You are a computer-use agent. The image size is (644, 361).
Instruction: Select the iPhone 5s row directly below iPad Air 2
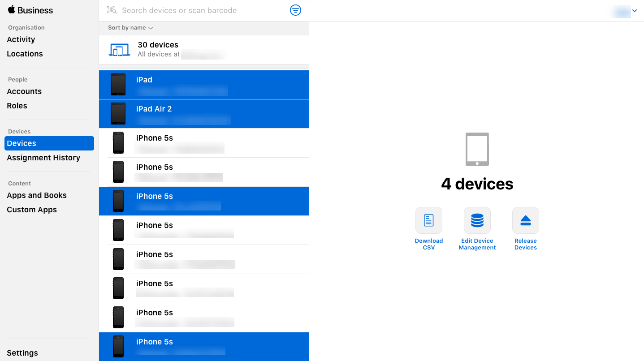click(204, 143)
